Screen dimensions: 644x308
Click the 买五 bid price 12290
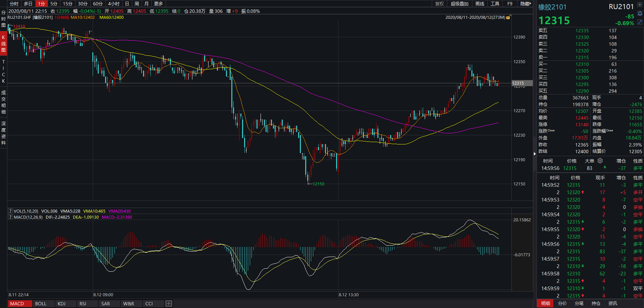[x=582, y=91]
